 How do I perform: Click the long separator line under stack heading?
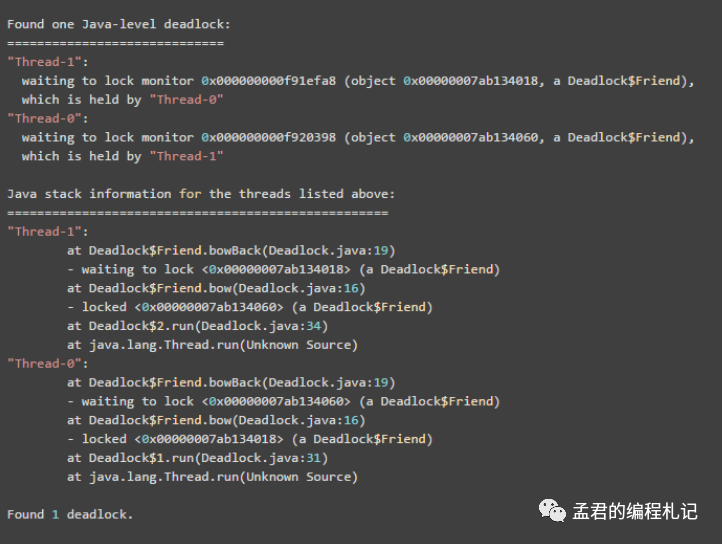[198, 213]
